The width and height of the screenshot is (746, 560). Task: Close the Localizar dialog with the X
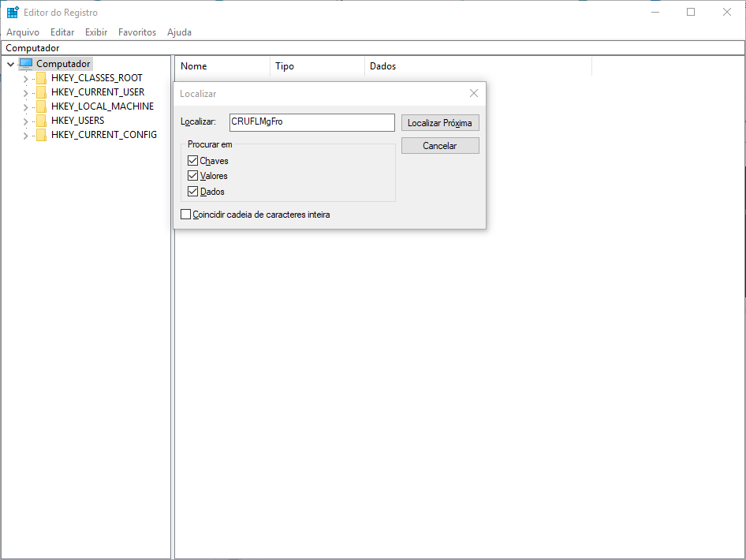pos(474,93)
